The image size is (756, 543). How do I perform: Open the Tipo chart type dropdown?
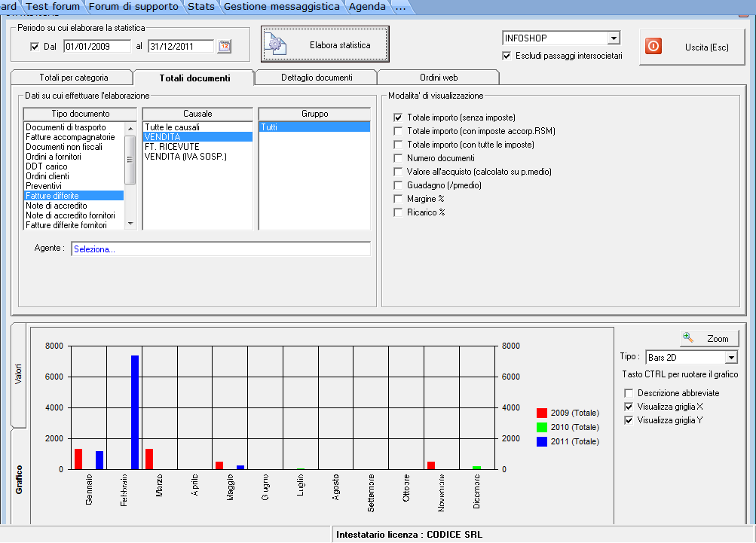731,358
